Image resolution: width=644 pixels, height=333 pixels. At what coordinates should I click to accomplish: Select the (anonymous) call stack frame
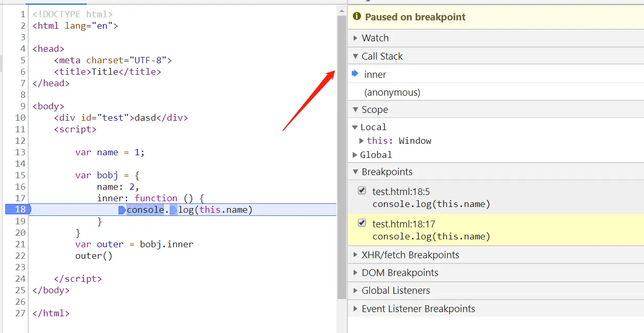496,92
